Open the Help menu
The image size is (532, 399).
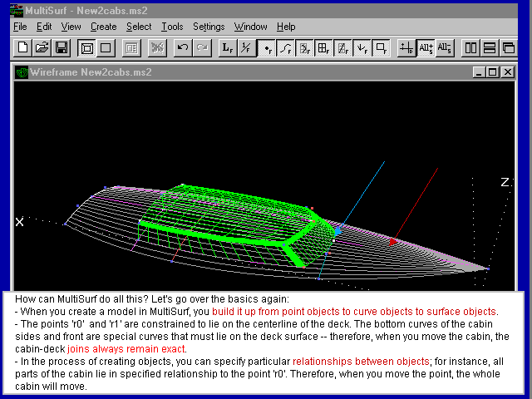pos(286,27)
